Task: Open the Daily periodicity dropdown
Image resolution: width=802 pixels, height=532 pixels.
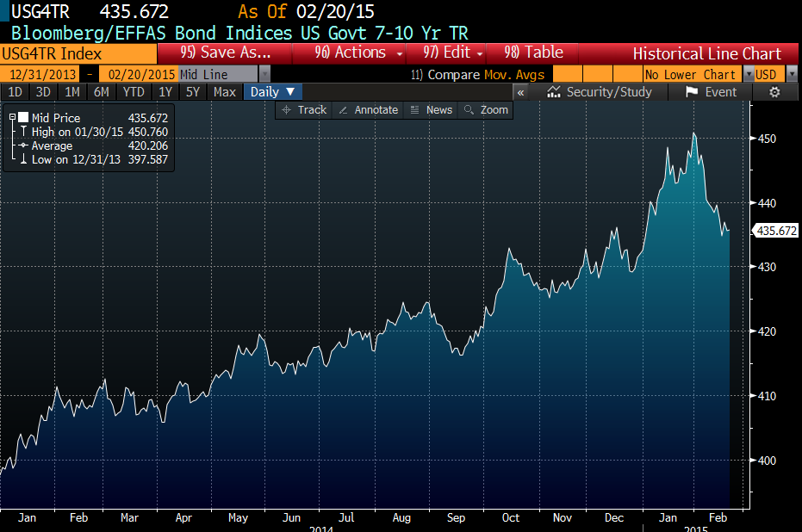Action: tap(273, 92)
